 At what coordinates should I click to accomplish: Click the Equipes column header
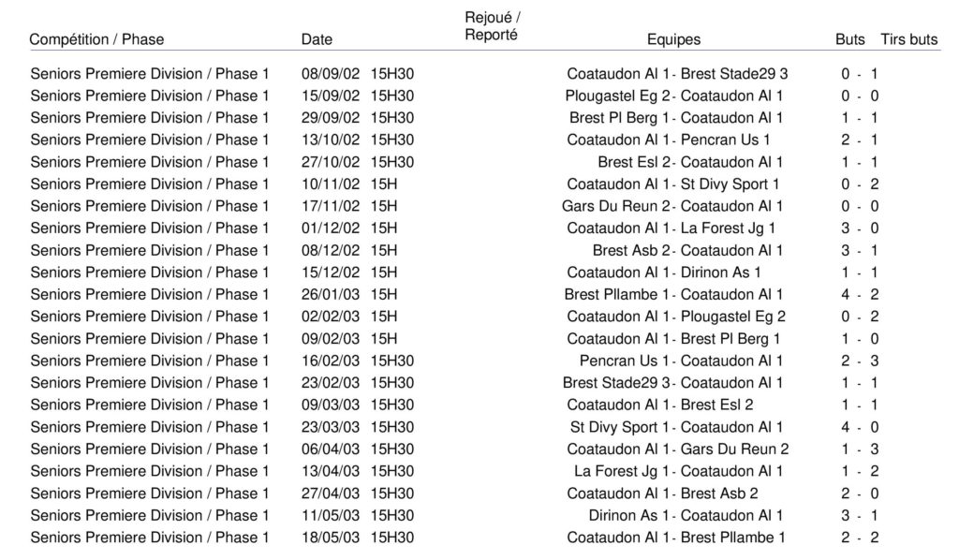(x=673, y=39)
